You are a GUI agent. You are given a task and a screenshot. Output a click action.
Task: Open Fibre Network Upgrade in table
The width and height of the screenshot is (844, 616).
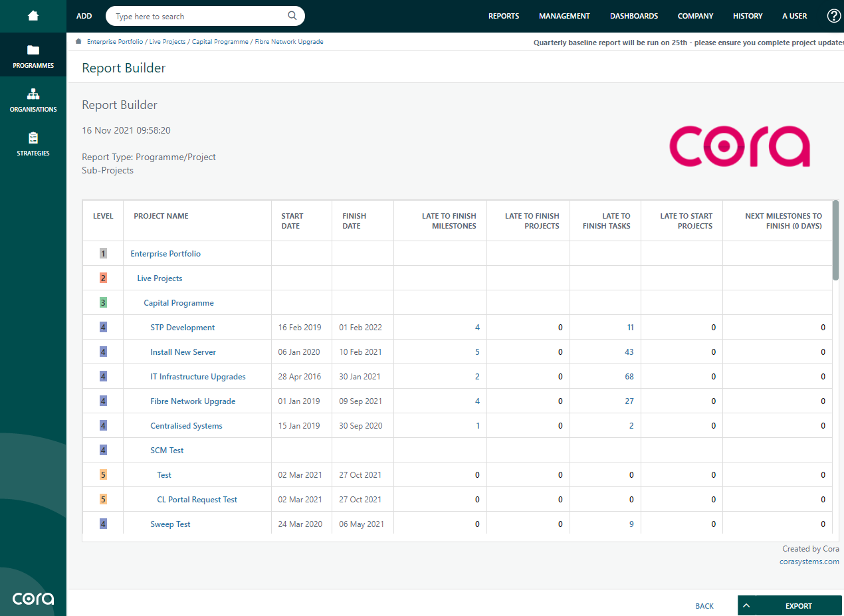point(193,401)
